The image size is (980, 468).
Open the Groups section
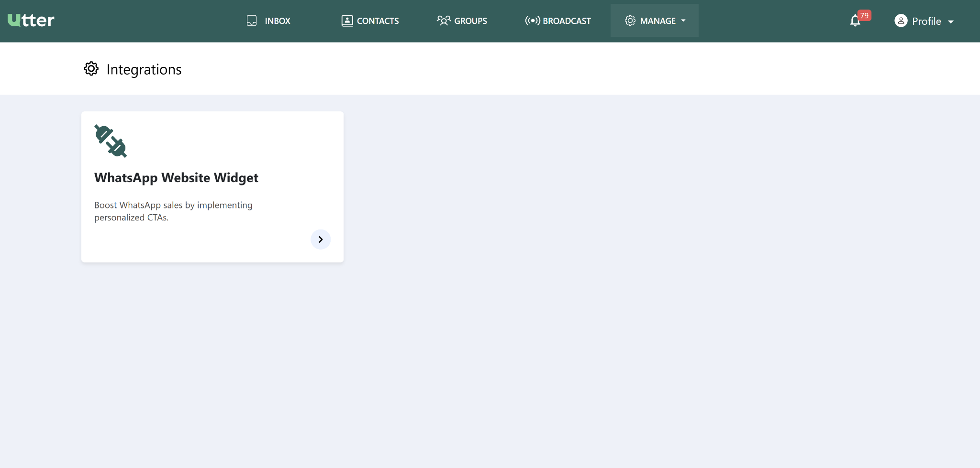tap(462, 21)
